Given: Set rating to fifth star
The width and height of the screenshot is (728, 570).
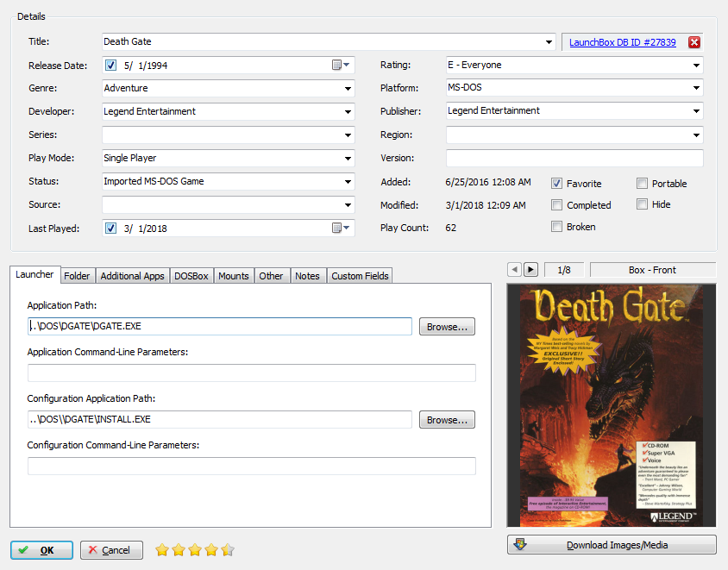Looking at the screenshot, I should (x=228, y=550).
